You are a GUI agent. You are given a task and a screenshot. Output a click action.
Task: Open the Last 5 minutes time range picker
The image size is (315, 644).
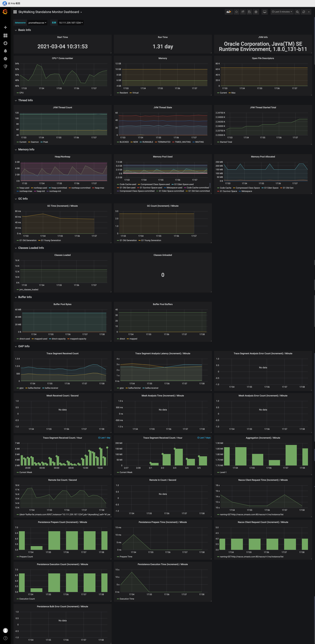[282, 12]
